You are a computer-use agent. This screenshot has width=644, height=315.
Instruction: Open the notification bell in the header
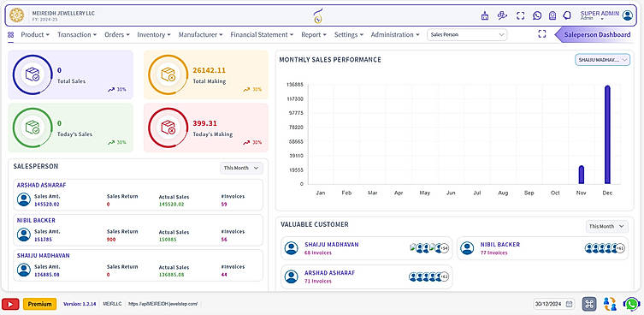click(x=567, y=15)
